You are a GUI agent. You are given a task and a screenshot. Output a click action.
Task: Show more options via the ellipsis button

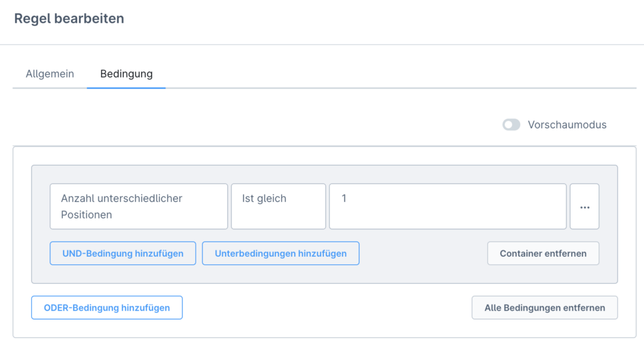[x=584, y=206]
